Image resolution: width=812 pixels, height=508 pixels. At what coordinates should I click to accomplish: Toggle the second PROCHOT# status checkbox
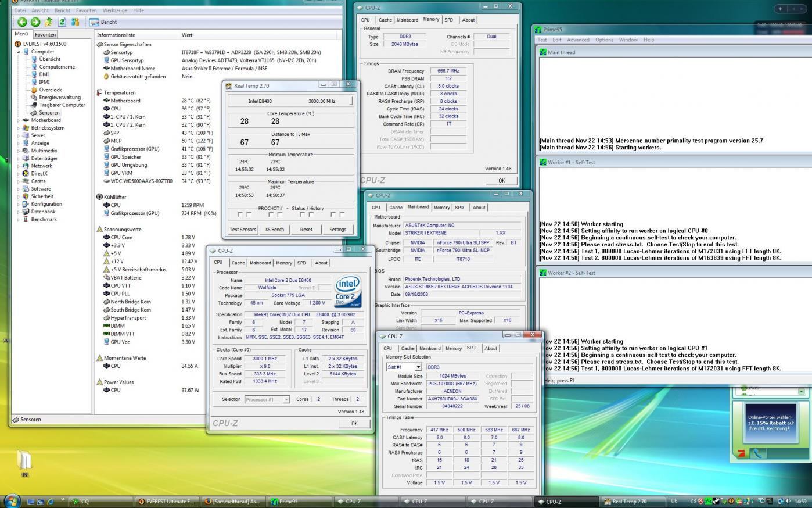click(270, 214)
